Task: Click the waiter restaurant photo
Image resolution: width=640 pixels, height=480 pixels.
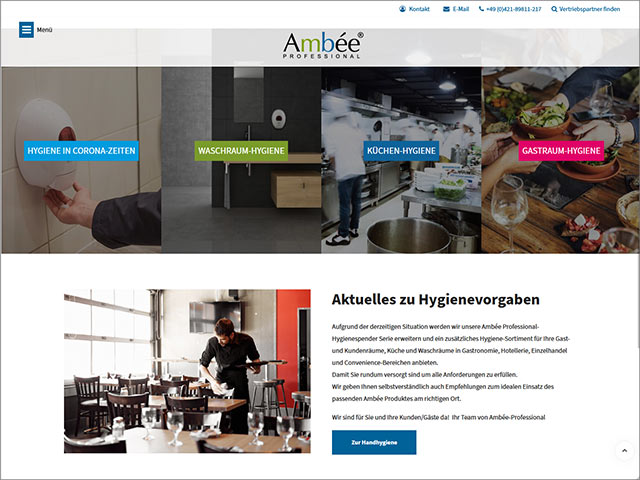Action: 187,371
